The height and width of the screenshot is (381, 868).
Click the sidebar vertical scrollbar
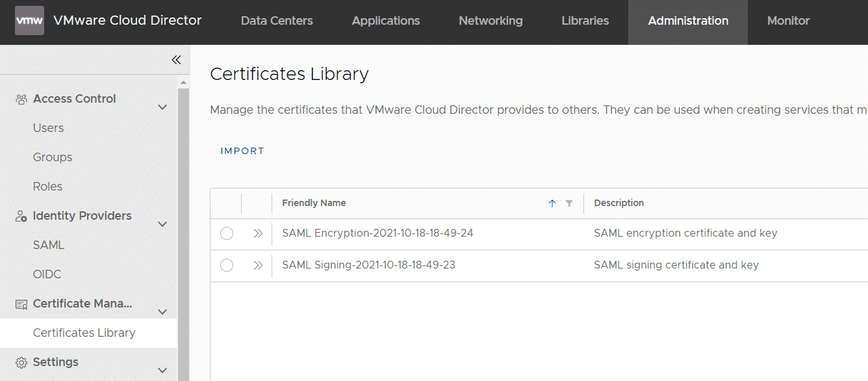click(x=183, y=234)
